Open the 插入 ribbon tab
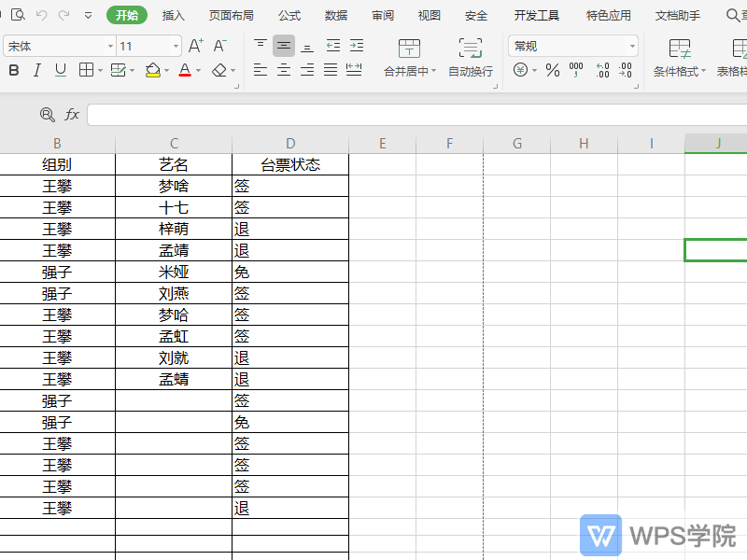 (175, 15)
